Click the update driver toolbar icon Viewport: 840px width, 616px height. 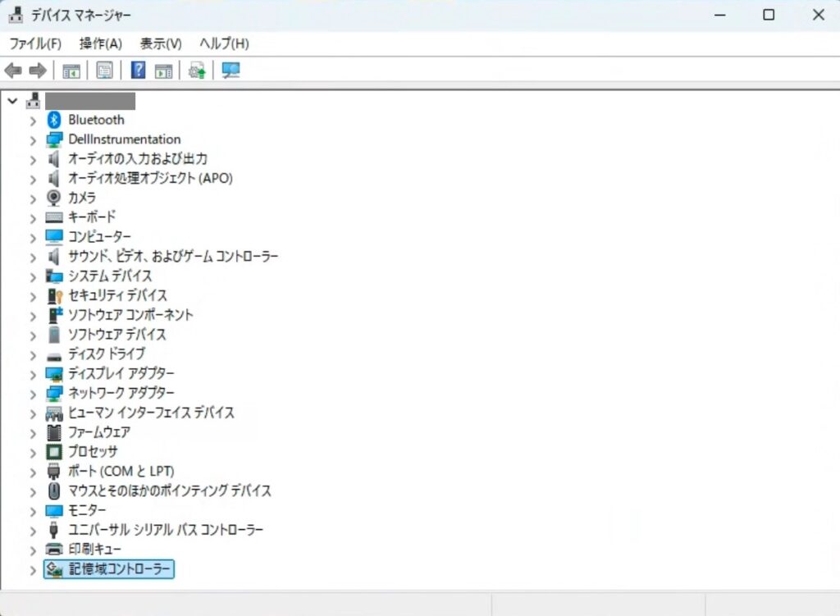(x=197, y=71)
